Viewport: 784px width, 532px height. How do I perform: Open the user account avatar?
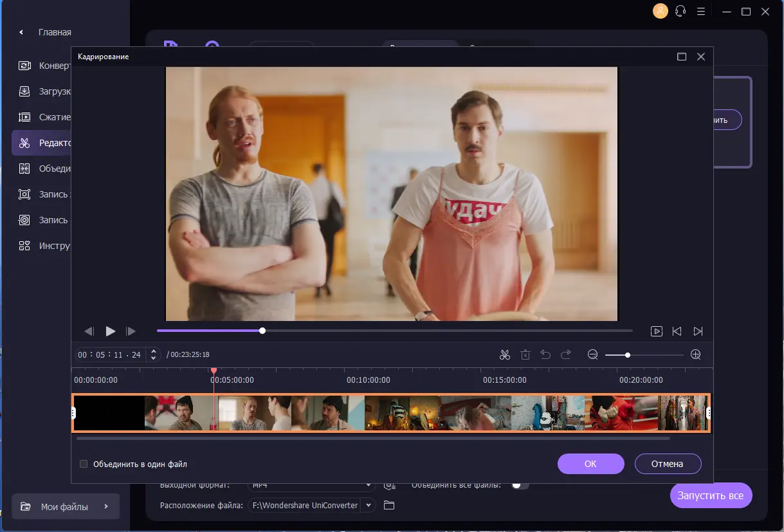660,11
